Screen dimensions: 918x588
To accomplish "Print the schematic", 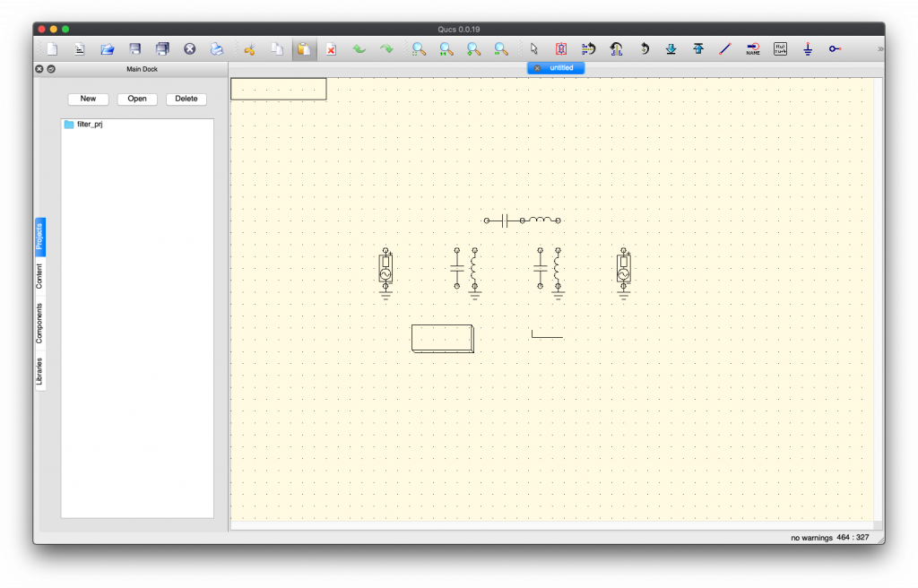I will (217, 49).
